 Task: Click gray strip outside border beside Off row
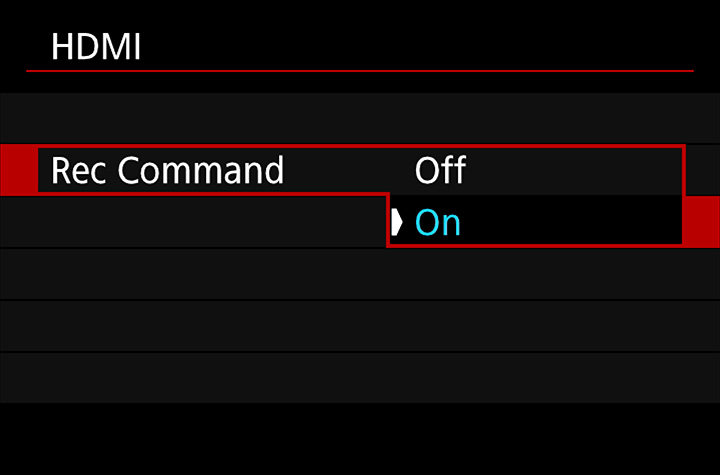tap(703, 170)
